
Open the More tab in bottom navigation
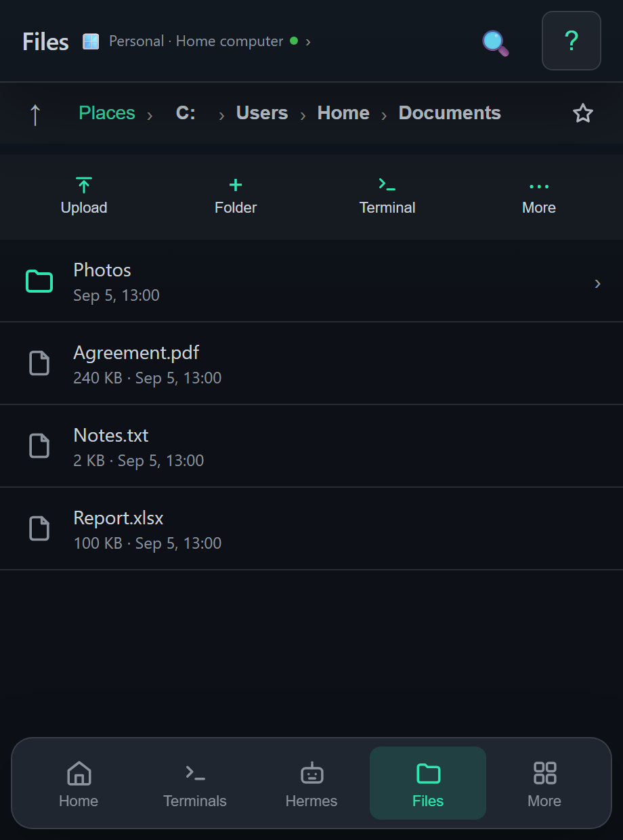(x=544, y=784)
